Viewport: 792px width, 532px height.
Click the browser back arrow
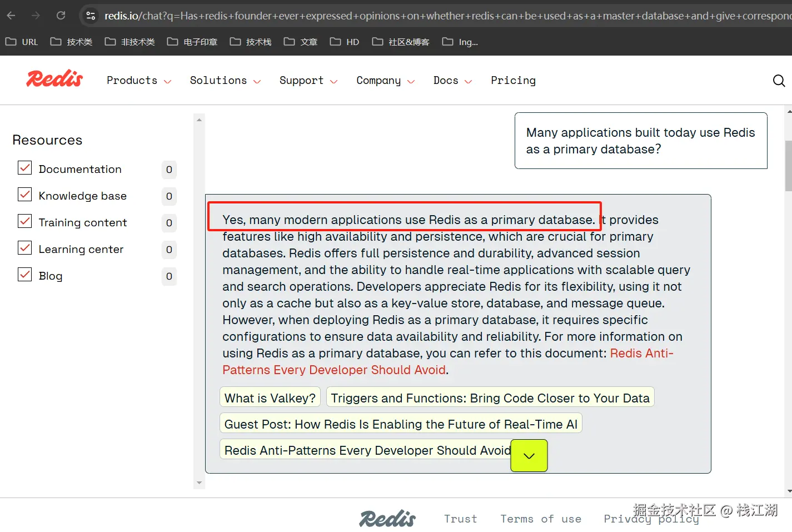11,16
